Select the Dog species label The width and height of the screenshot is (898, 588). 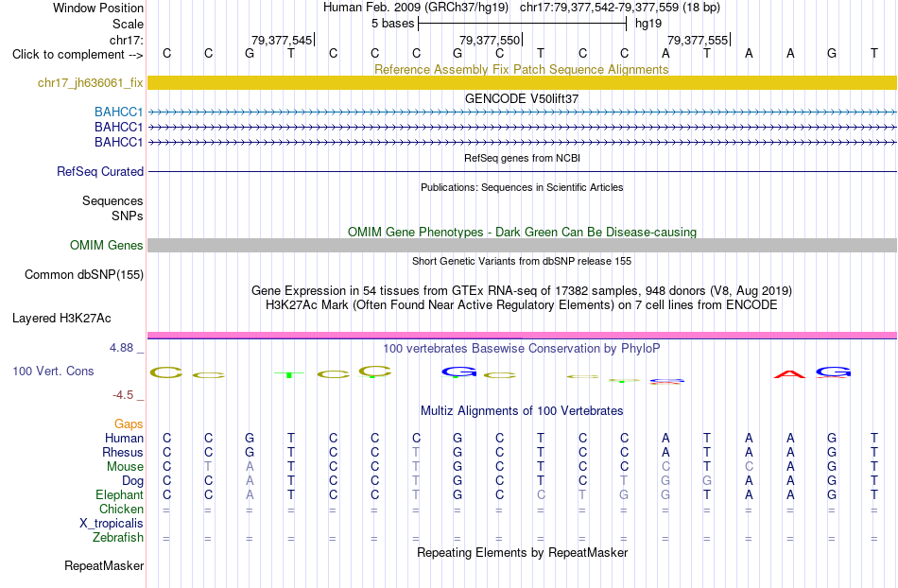[132, 481]
